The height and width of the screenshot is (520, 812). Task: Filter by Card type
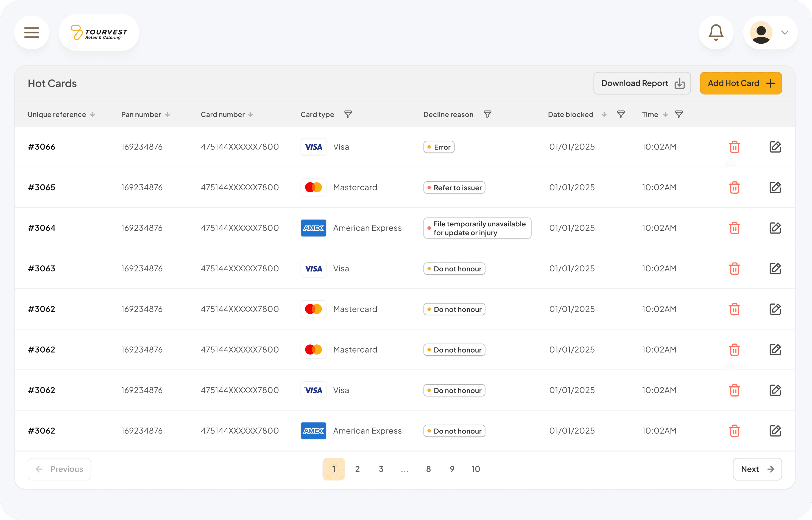pyautogui.click(x=348, y=114)
